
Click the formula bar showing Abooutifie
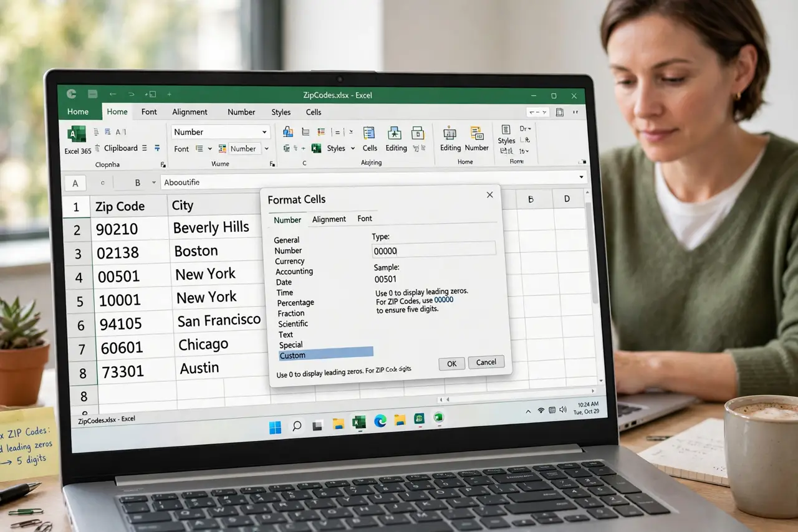click(373, 181)
